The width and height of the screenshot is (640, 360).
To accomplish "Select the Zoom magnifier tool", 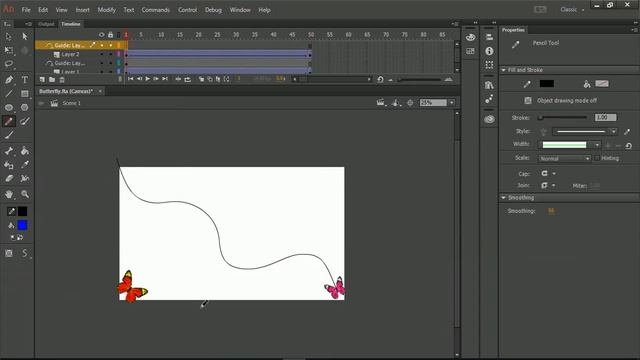I will tap(24, 194).
